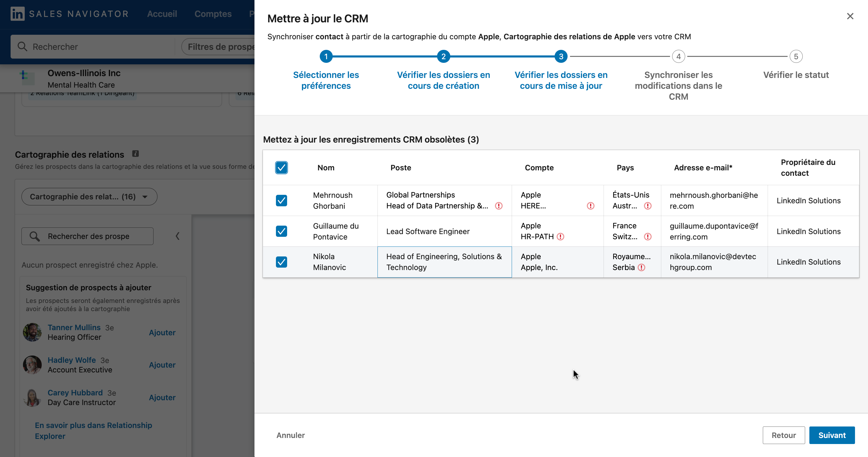868x457 pixels.
Task: Uncheck the Guillaume du Pontavice row checkbox
Action: 281,231
